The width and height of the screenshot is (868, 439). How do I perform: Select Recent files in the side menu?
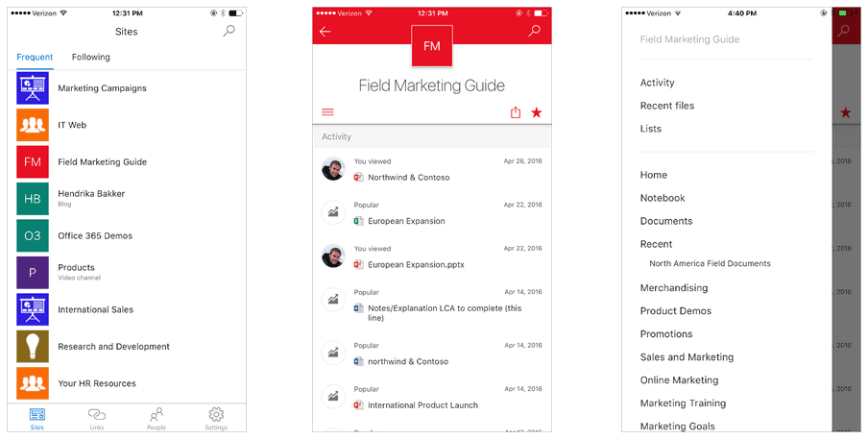pos(667,106)
